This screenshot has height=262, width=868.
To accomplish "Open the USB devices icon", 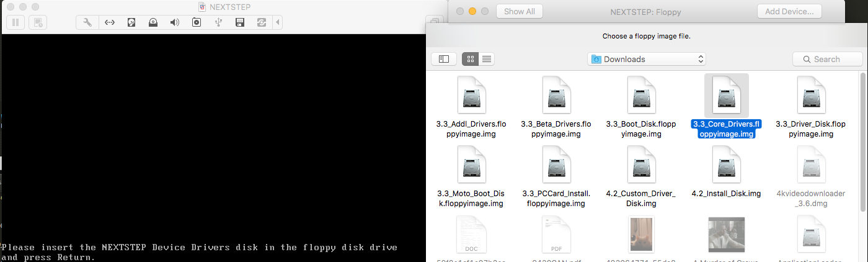I will [218, 22].
